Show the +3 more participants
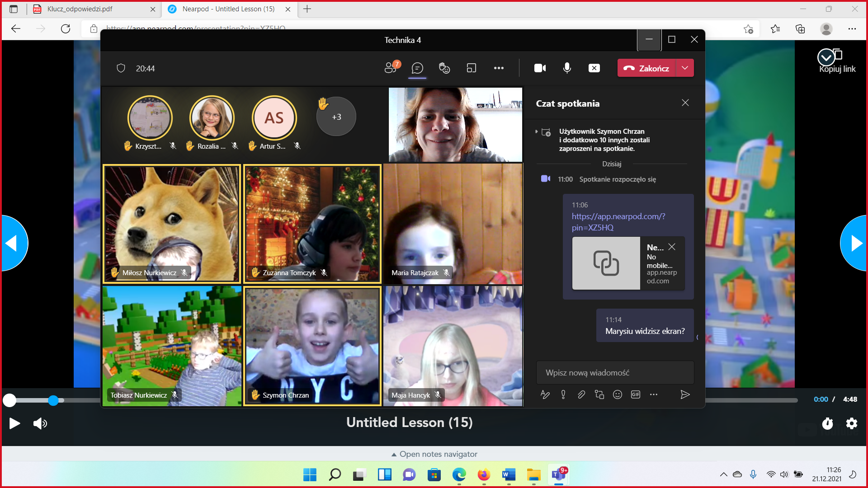The image size is (868, 488). coord(336,117)
